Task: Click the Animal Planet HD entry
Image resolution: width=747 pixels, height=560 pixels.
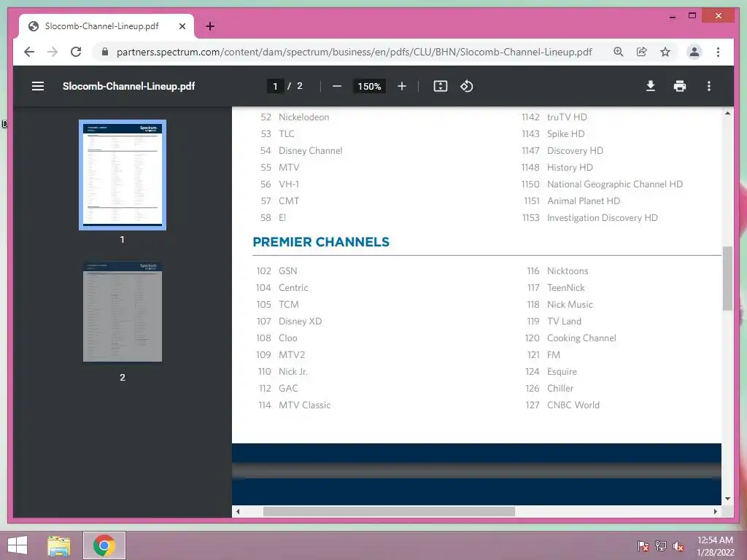Action: pyautogui.click(x=584, y=201)
